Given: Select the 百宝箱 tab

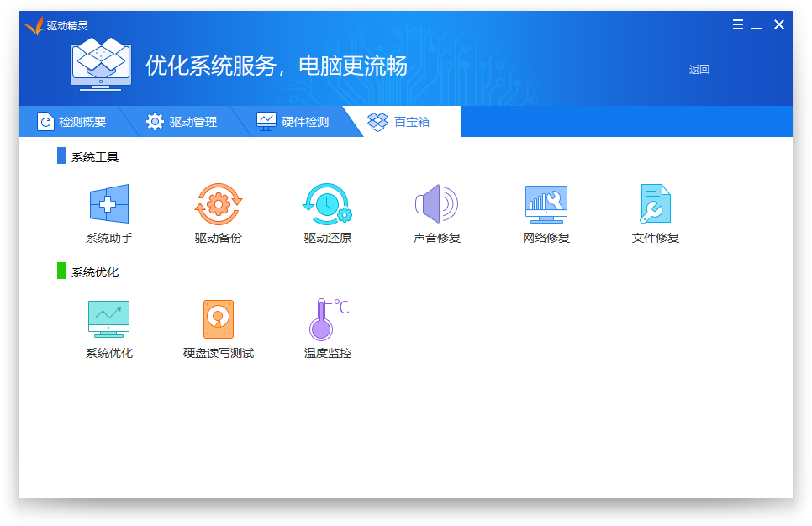Looking at the screenshot, I should [400, 122].
